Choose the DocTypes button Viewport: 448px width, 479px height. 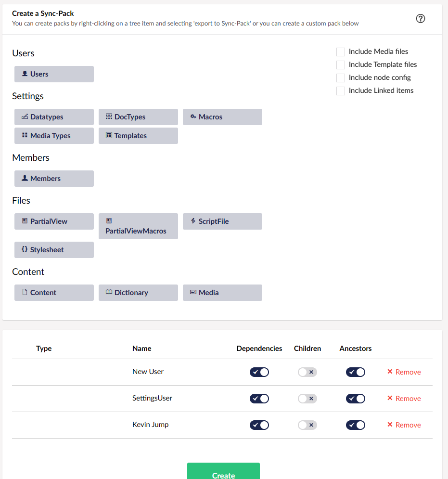[x=138, y=117]
